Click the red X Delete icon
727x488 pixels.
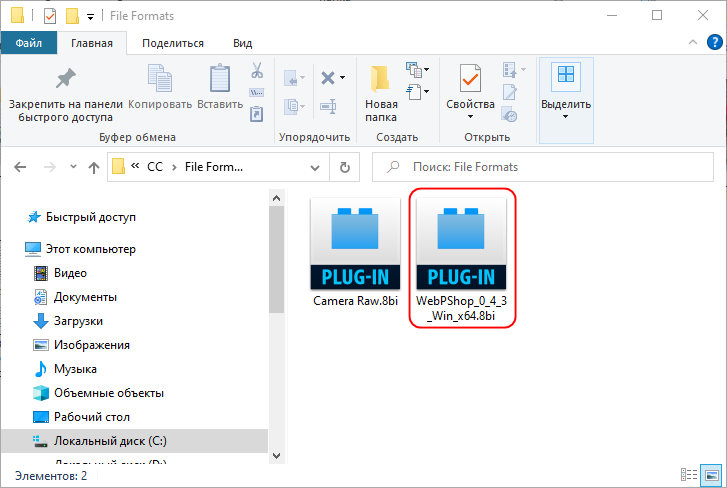pos(328,77)
